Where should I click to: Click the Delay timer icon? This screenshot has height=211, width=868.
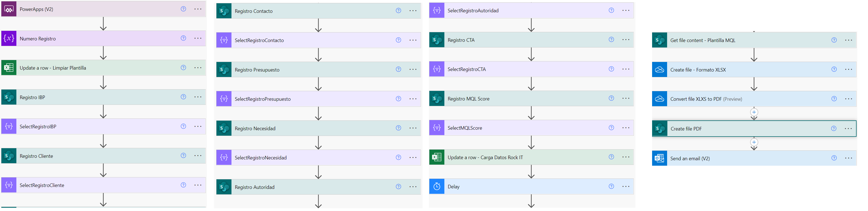pos(437,186)
